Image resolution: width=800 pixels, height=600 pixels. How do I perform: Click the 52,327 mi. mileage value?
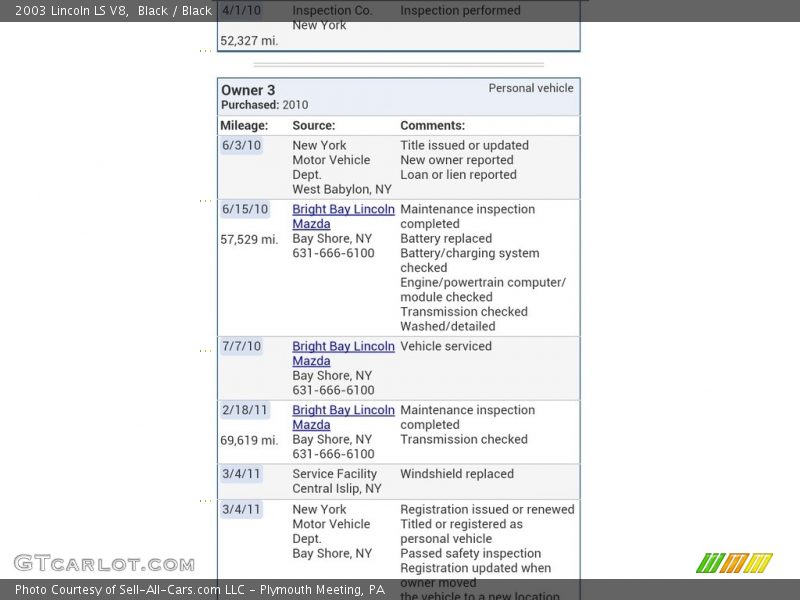pos(249,41)
